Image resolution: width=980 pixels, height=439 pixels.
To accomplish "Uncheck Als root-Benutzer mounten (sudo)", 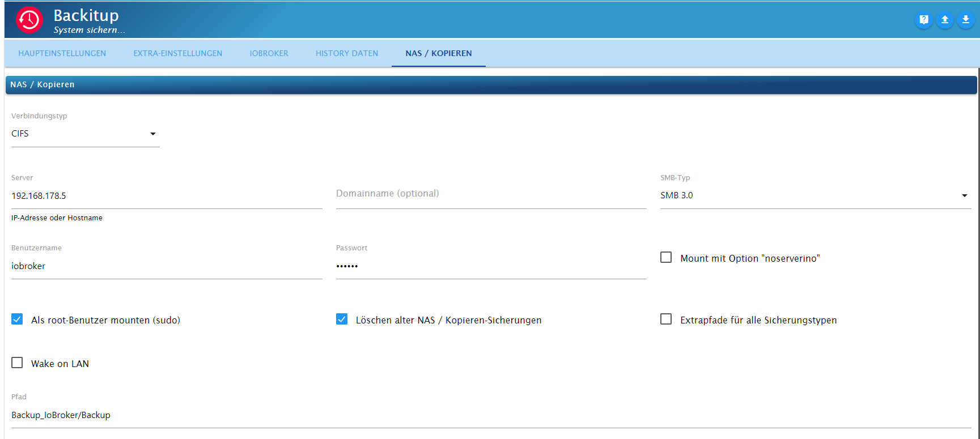I will 17,319.
